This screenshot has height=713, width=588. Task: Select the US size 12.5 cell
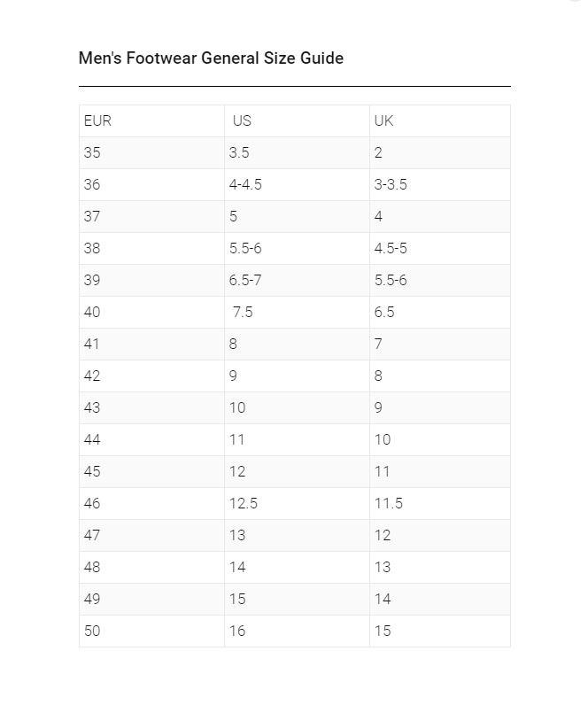tap(244, 504)
